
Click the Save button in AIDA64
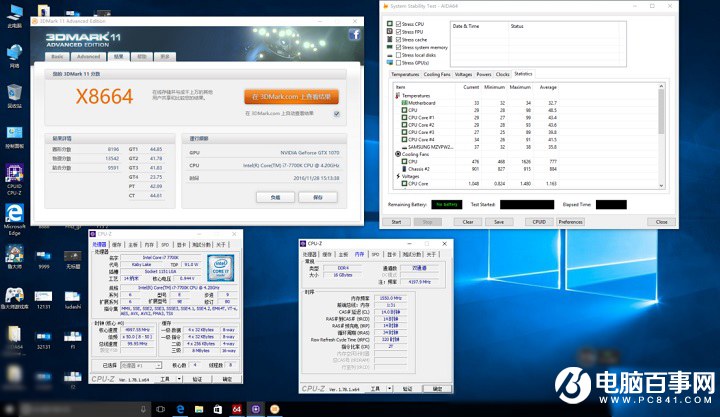tap(499, 222)
